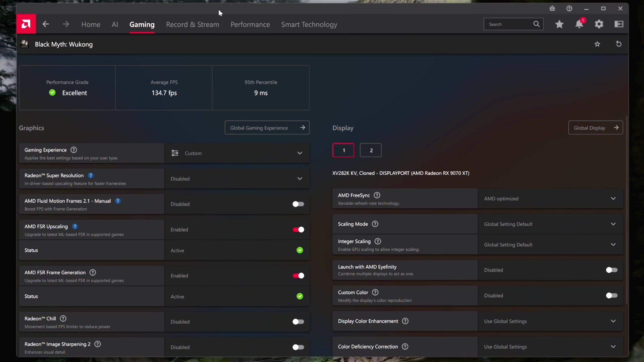This screenshot has height=362, width=644.
Task: Expand the Gaming Experience Custom dropdown
Action: point(300,153)
